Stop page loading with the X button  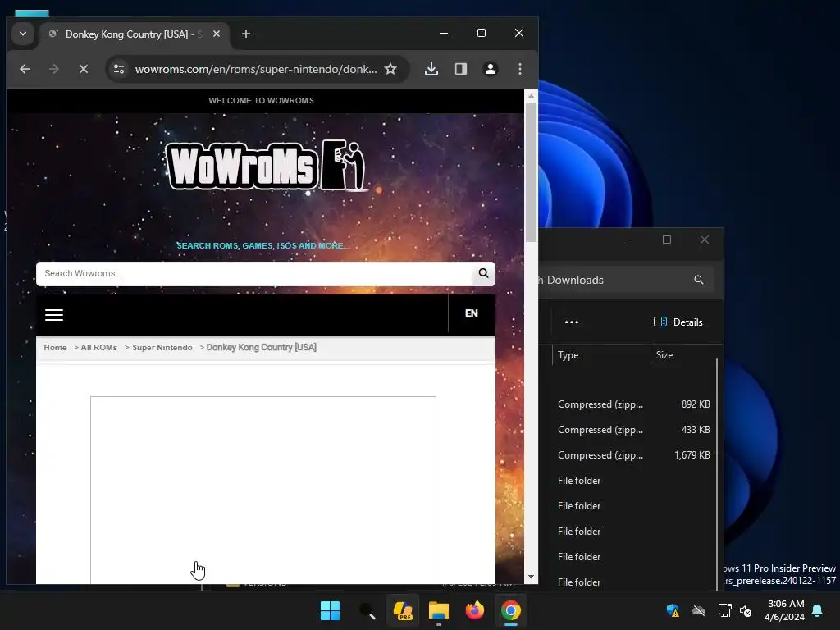[x=83, y=69]
